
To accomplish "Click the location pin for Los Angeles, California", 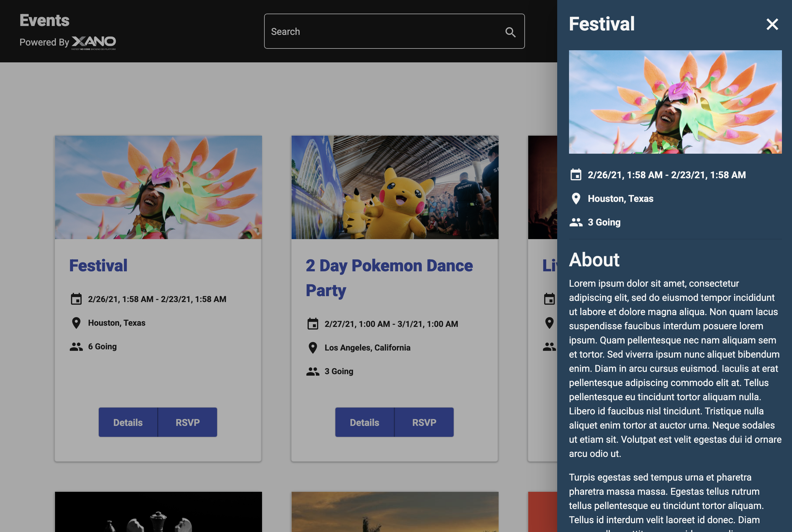I will (x=313, y=348).
